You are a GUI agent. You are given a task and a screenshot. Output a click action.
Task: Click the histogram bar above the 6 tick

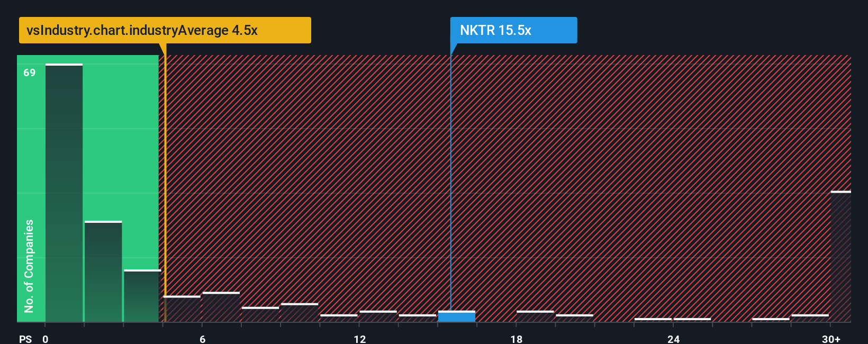(221, 307)
